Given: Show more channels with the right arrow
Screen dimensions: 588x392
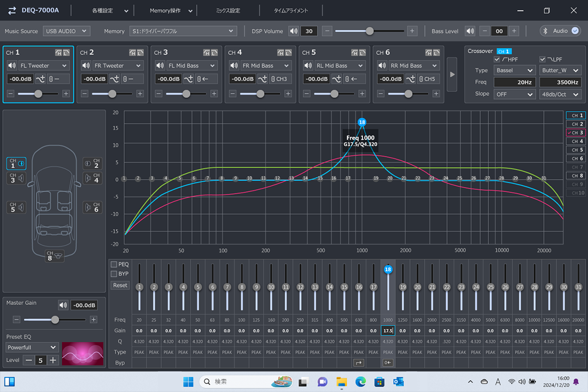Looking at the screenshot, I should tap(452, 73).
